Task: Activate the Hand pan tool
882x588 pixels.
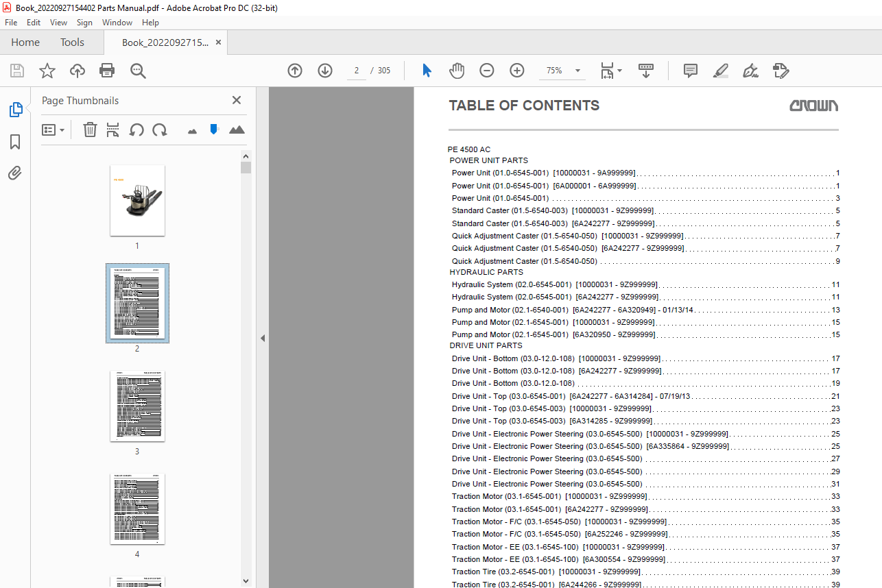Action: [457, 71]
